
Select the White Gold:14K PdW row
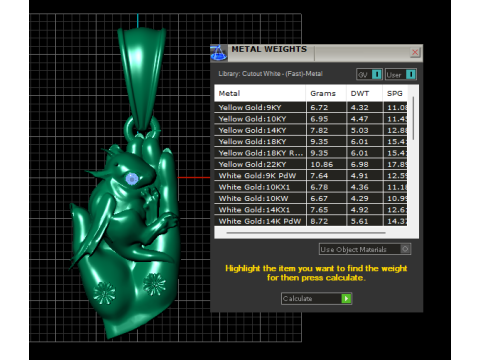click(x=311, y=221)
